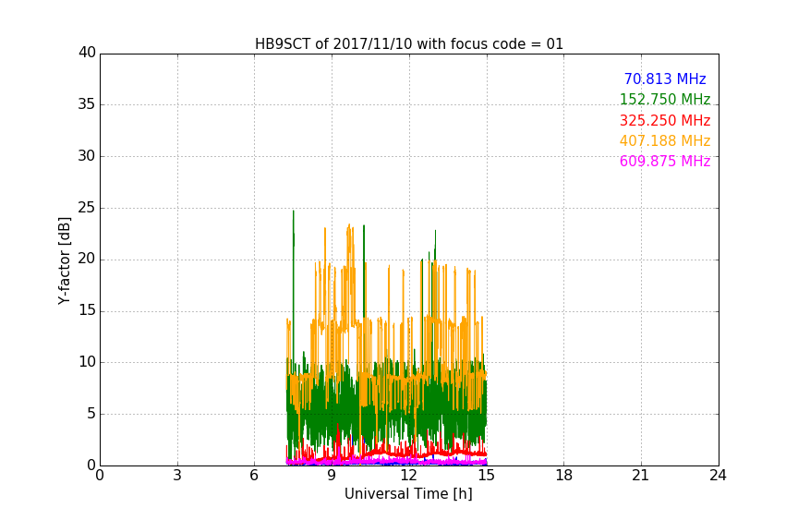The height and width of the screenshot is (532, 798).
Task: Select the 9 tick on the time axis
Action: point(332,476)
